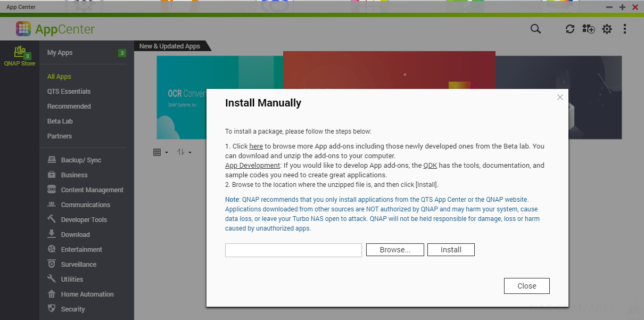Image resolution: width=644 pixels, height=320 pixels.
Task: Open the more options kebab menu
Action: pos(625,29)
